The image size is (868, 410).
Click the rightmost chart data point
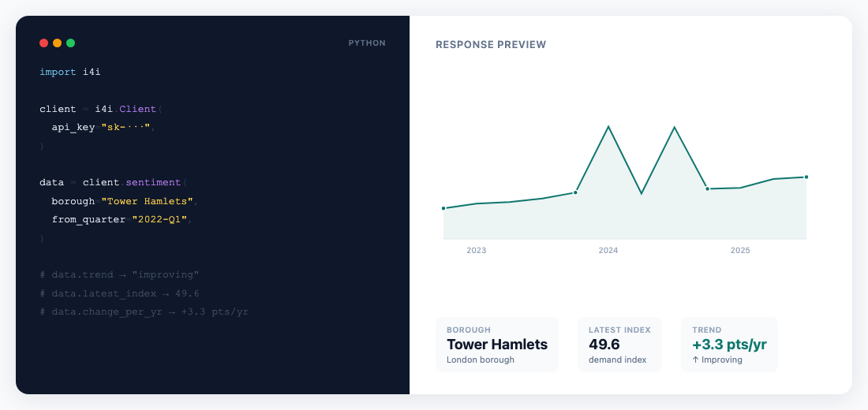tap(806, 177)
